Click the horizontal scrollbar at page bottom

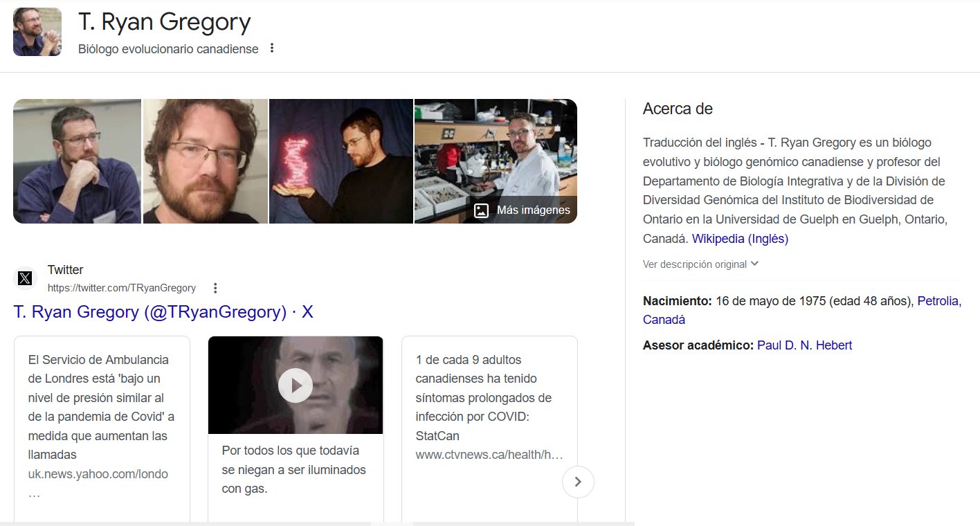(x=317, y=523)
